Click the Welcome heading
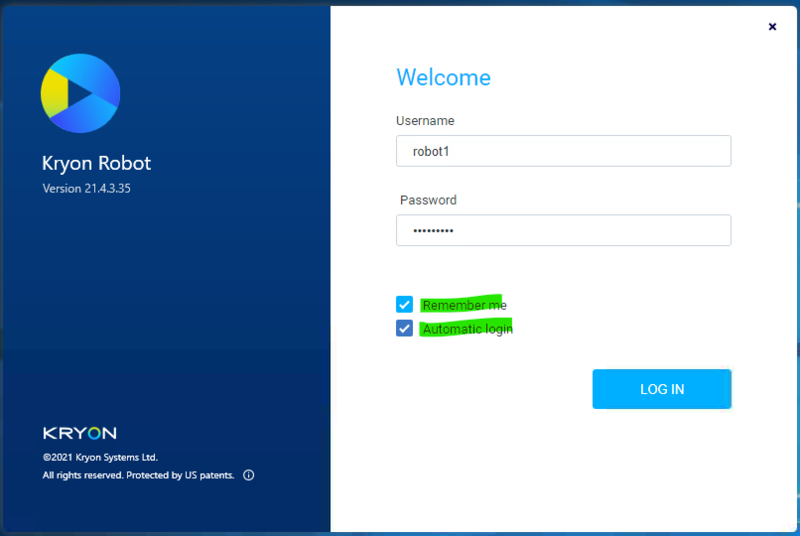 443,78
